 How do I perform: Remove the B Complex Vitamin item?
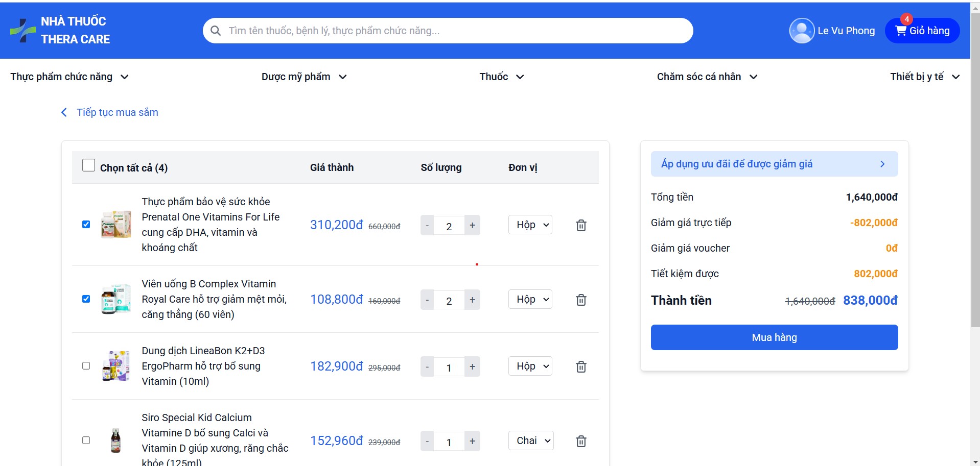tap(581, 300)
